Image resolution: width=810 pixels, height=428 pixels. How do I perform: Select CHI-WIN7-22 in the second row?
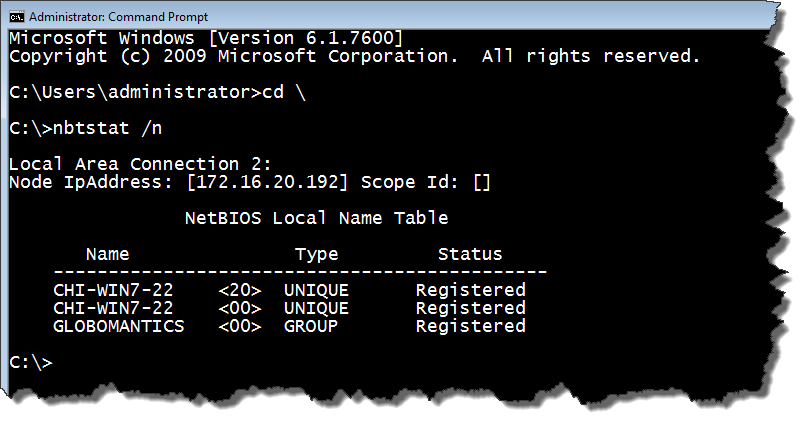coord(113,308)
